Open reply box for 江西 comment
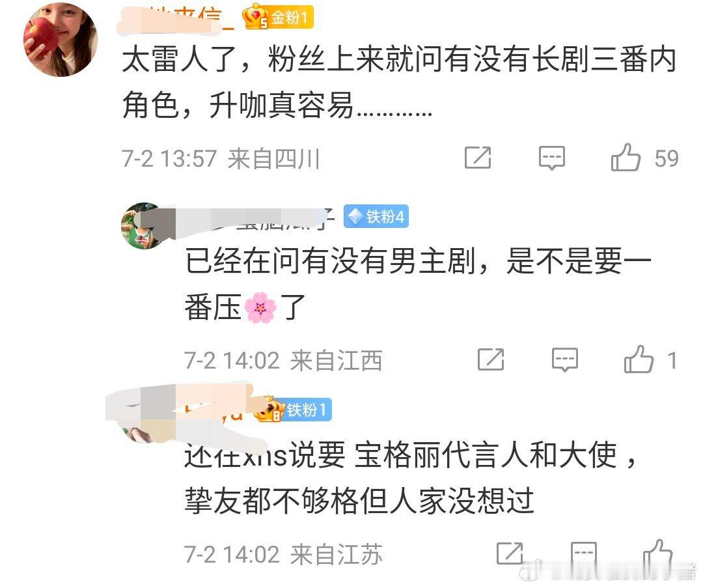Viewport: 703px width, 588px height. 564,359
